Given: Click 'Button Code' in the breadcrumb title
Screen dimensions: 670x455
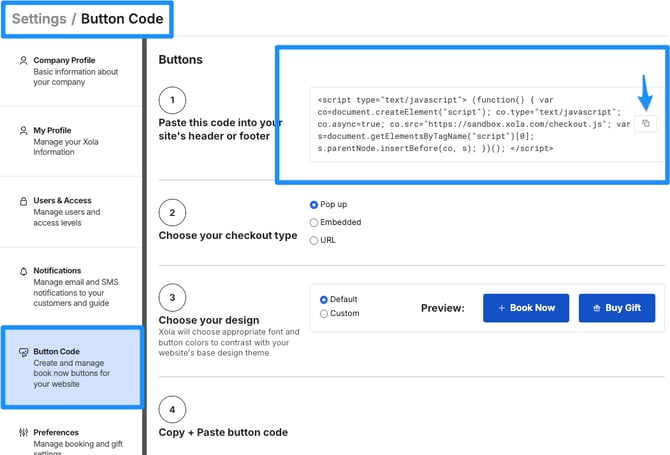Looking at the screenshot, I should coord(122,19).
